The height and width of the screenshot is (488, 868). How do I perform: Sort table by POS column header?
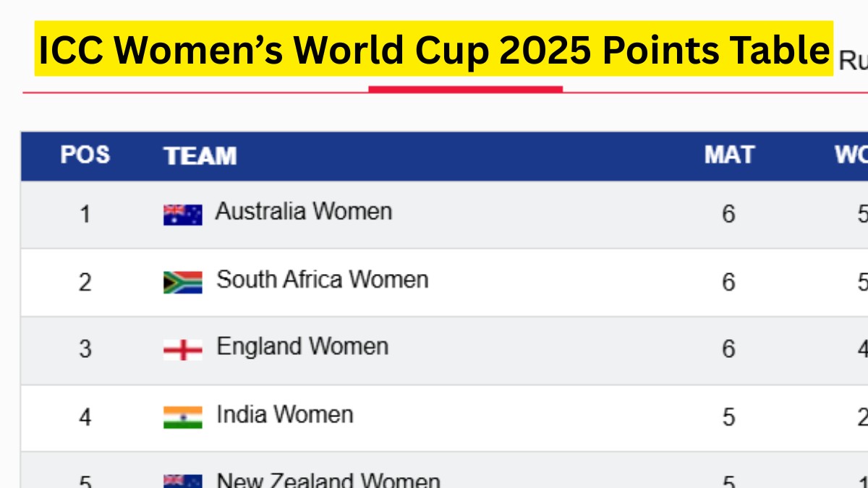(x=85, y=155)
